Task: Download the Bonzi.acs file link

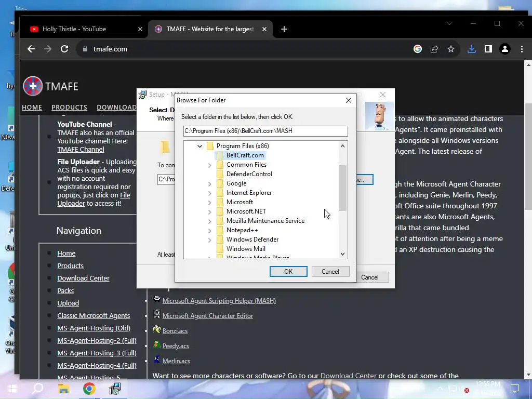Action: click(175, 331)
